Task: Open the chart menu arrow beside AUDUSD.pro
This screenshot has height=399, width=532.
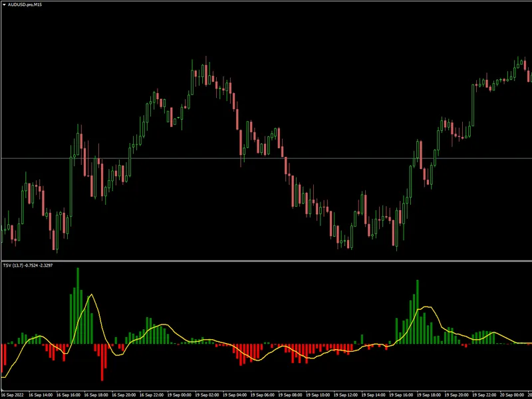Action: tap(4, 5)
